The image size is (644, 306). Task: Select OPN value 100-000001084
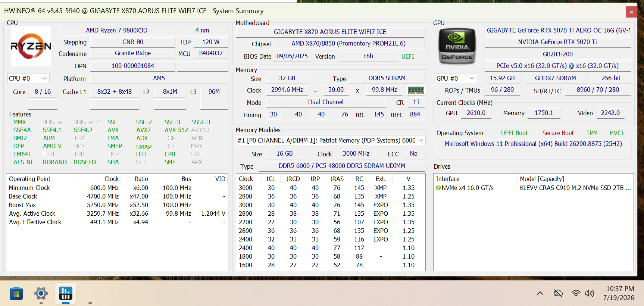[x=133, y=66]
